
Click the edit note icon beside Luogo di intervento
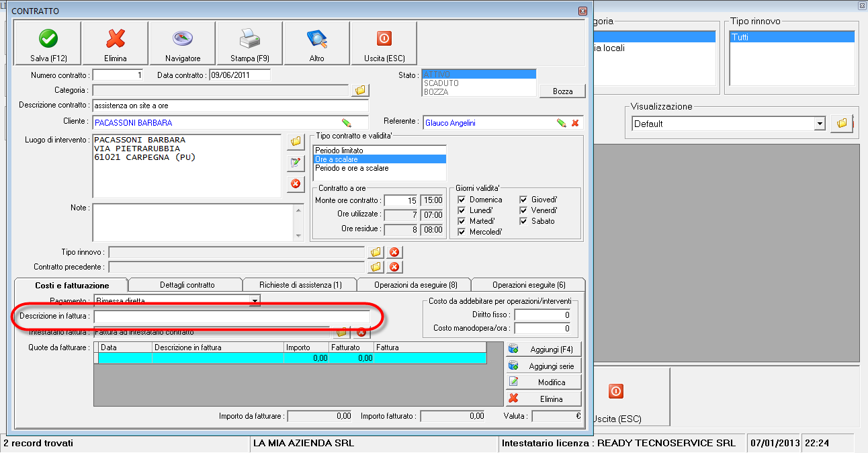click(296, 163)
